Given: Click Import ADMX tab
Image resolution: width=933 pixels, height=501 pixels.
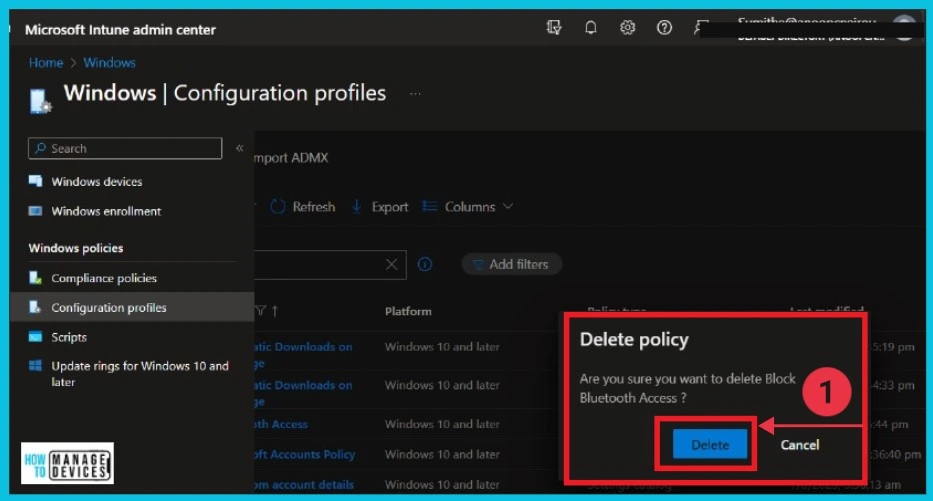Looking at the screenshot, I should [x=291, y=158].
